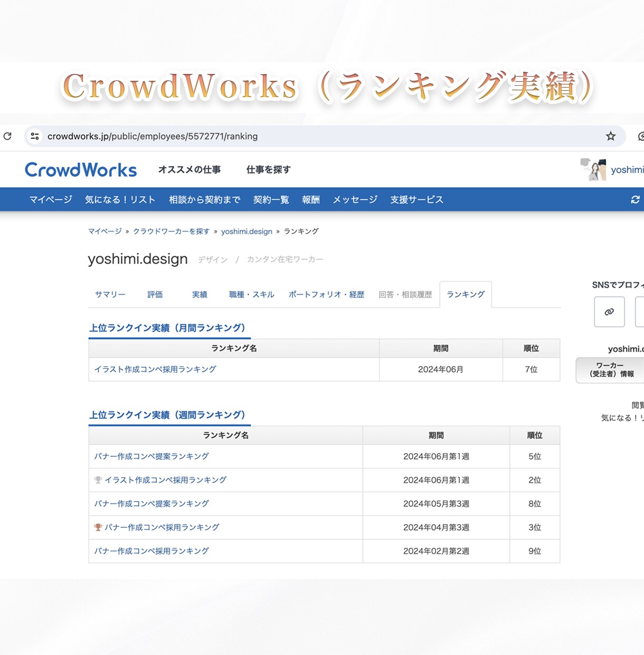Image resolution: width=644 pixels, height=655 pixels.
Task: Open 支援サービス in the nav bar
Action: click(417, 200)
